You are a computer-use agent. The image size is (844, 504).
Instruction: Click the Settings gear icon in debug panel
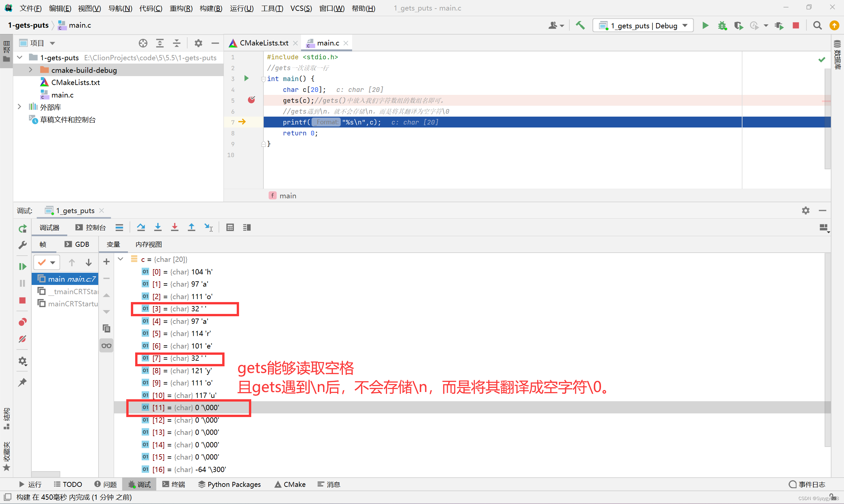[x=805, y=210]
